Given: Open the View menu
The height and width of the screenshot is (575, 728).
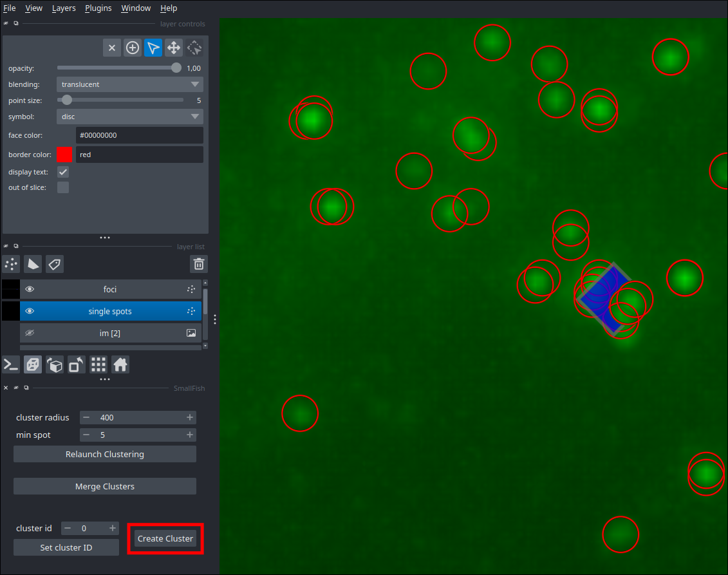Looking at the screenshot, I should coord(34,8).
